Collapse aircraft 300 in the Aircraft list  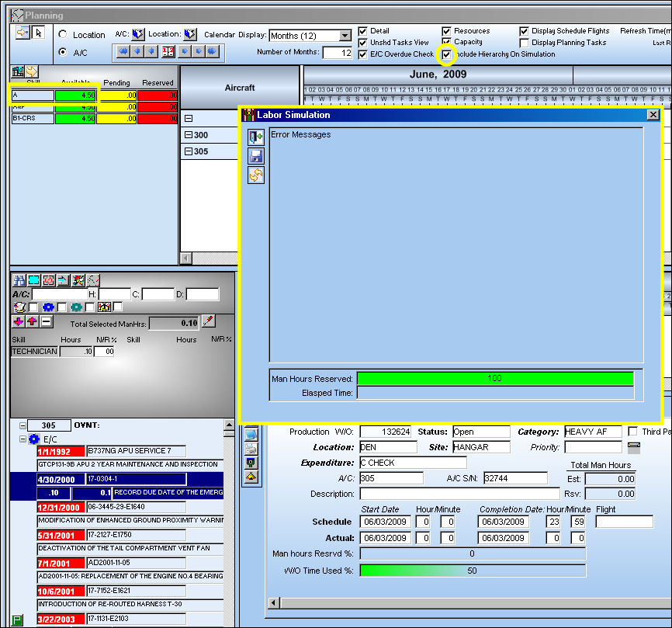pos(188,134)
